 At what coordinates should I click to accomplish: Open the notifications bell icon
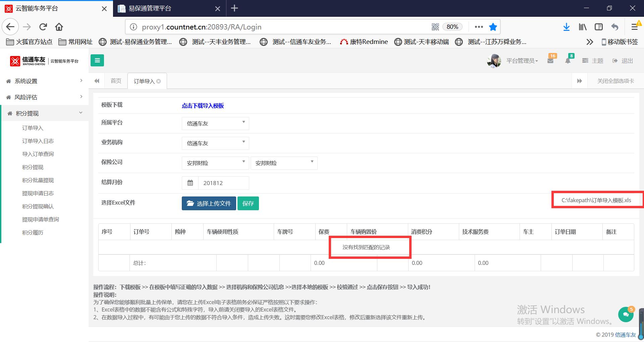pyautogui.click(x=568, y=61)
